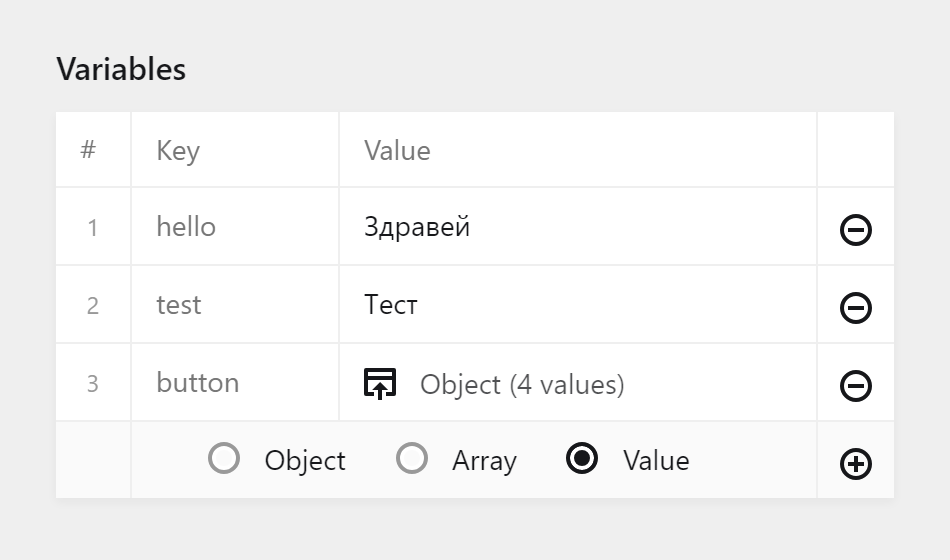Expand the Object (4 values) entry
Viewport: 950px width, 560px height.
coord(522,384)
